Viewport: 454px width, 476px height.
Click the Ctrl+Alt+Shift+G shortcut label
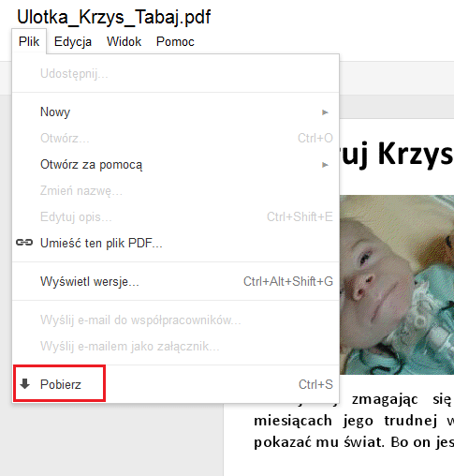[x=288, y=281]
